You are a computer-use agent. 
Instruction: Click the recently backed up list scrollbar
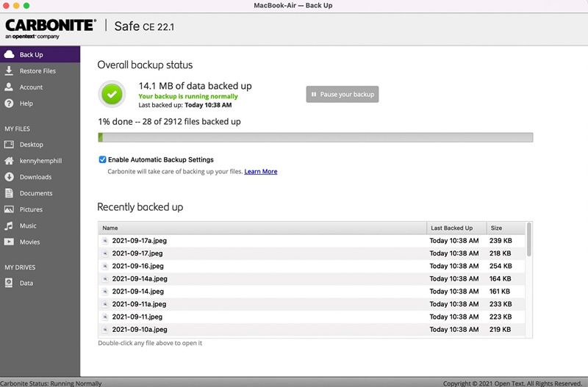(528, 240)
